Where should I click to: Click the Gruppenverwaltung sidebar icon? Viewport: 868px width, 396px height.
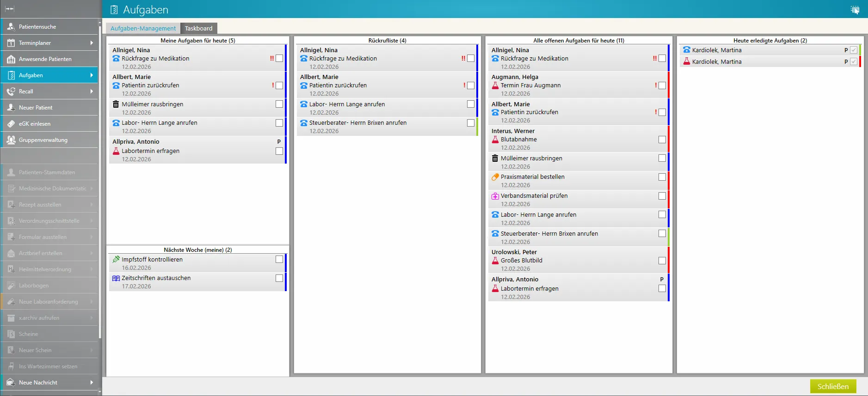(x=11, y=140)
